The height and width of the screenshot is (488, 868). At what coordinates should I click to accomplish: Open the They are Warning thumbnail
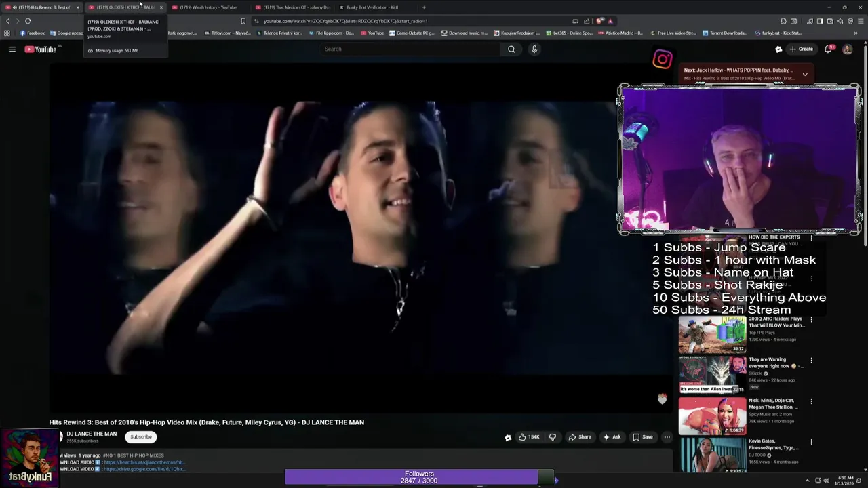point(712,375)
